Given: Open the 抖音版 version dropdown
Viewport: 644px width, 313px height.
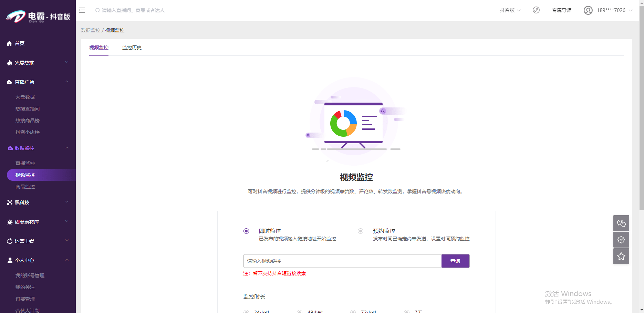Looking at the screenshot, I should [x=509, y=10].
